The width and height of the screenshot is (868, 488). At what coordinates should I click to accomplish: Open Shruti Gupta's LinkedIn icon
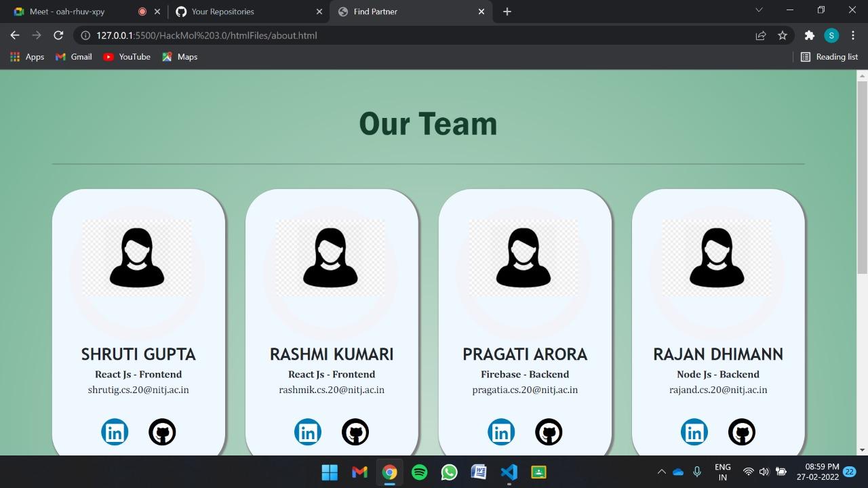(x=115, y=432)
